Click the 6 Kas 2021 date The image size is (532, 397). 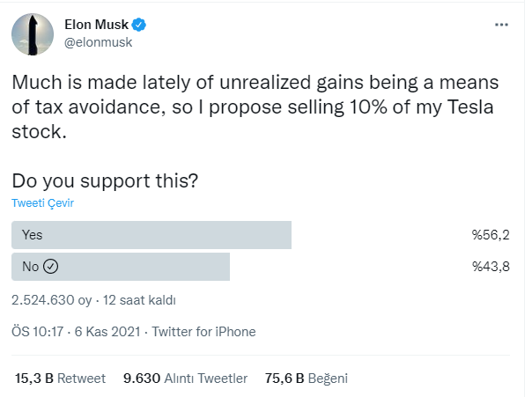click(107, 332)
